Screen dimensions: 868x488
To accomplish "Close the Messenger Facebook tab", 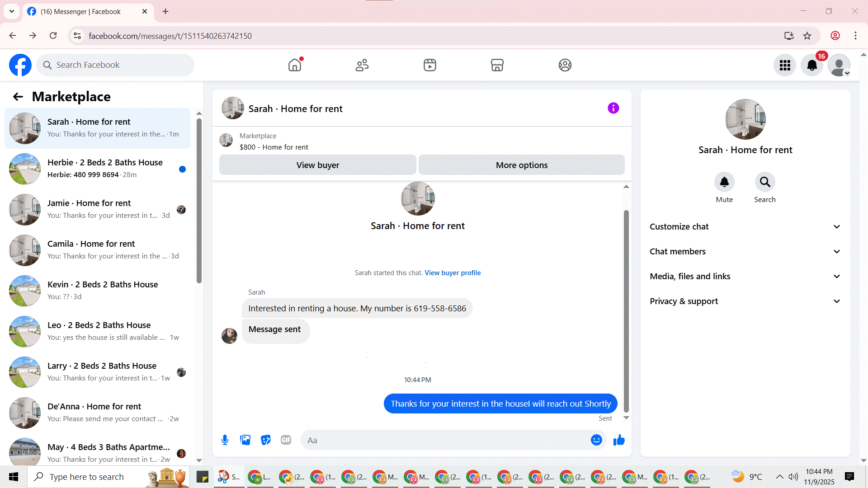I will coord(145,11).
